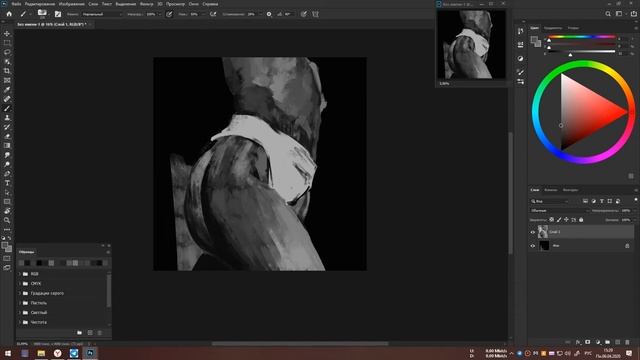The height and width of the screenshot is (360, 640).
Task: Open the brush blend mode dropdown
Action: [x=102, y=14]
